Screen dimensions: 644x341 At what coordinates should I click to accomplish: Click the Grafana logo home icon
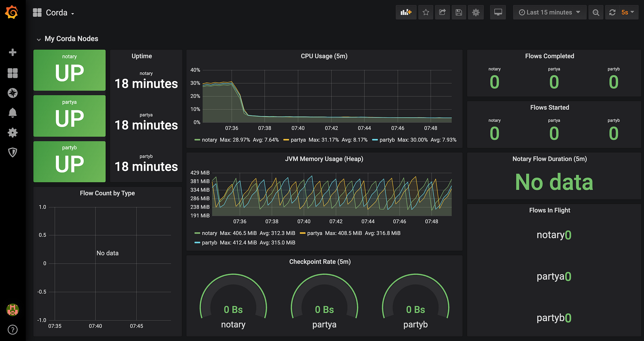click(12, 13)
